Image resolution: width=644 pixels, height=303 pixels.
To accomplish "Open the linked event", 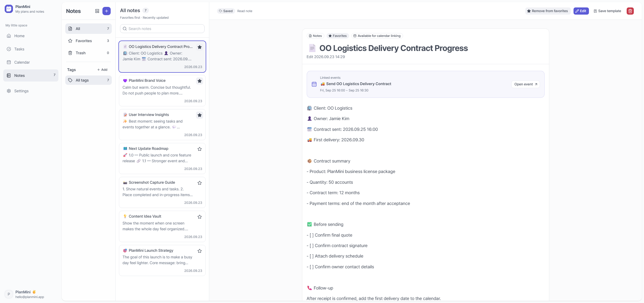I will tap(526, 84).
